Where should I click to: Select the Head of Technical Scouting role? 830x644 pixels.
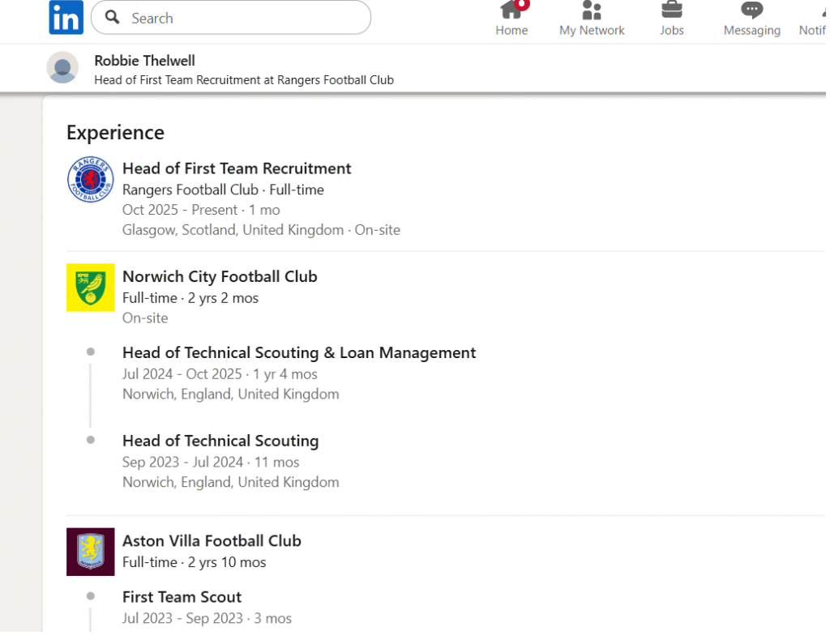[220, 441]
